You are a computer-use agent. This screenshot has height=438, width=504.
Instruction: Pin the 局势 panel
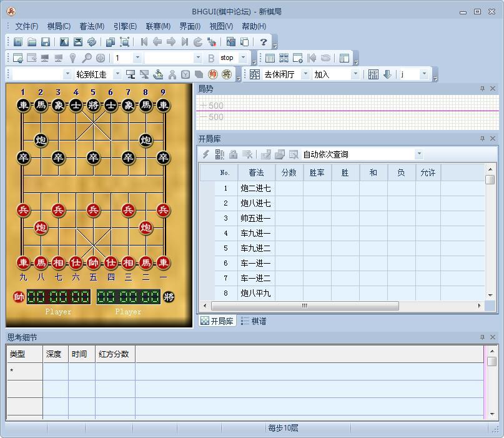482,89
